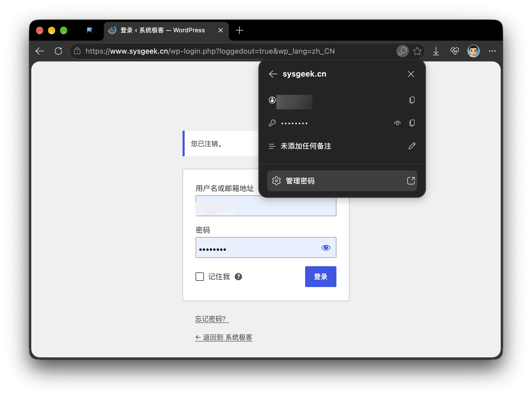This screenshot has width=532, height=398.
Task: Click the 用户名或邮箱地址 input field
Action: click(266, 206)
